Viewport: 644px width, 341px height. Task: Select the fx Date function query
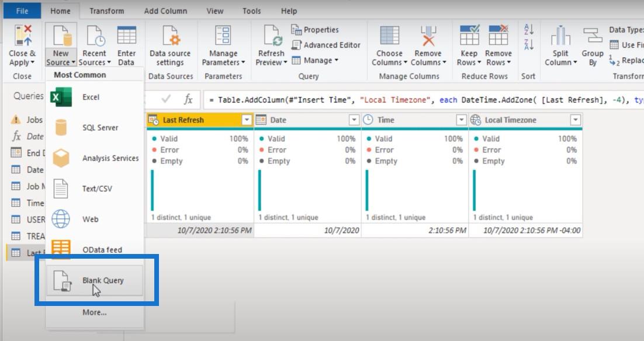coord(26,136)
